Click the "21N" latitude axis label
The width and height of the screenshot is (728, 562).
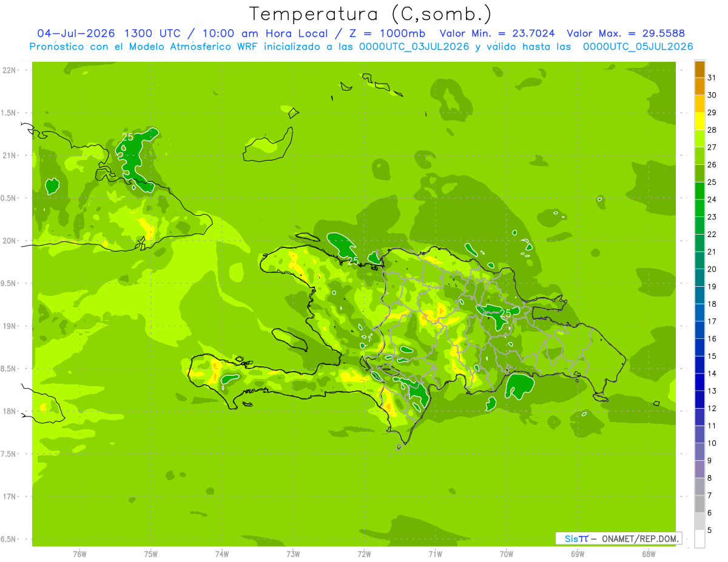coord(8,156)
